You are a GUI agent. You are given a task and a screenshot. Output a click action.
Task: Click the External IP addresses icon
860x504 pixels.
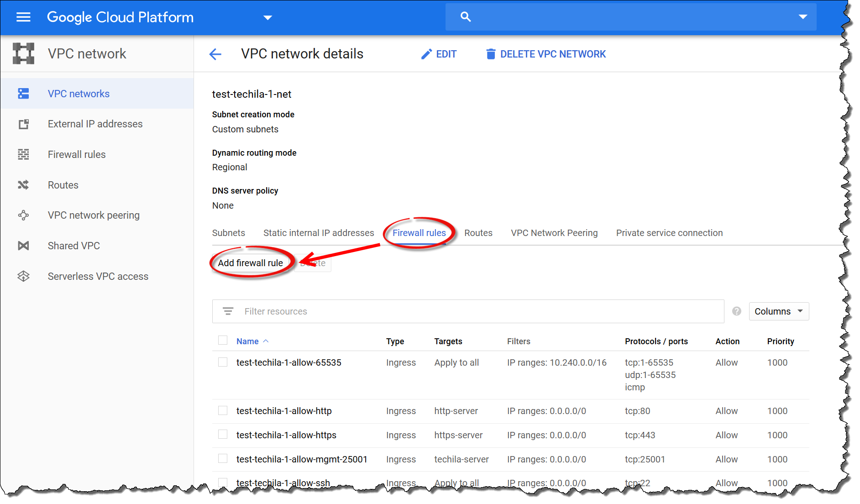point(23,124)
